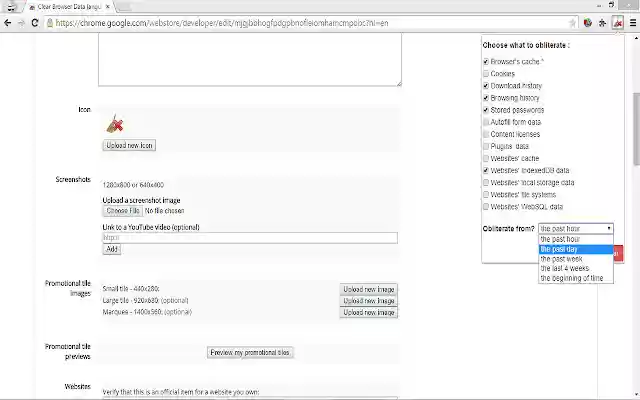Click the YouTube video link input field
Image resolution: width=640 pixels, height=400 pixels.
point(250,238)
